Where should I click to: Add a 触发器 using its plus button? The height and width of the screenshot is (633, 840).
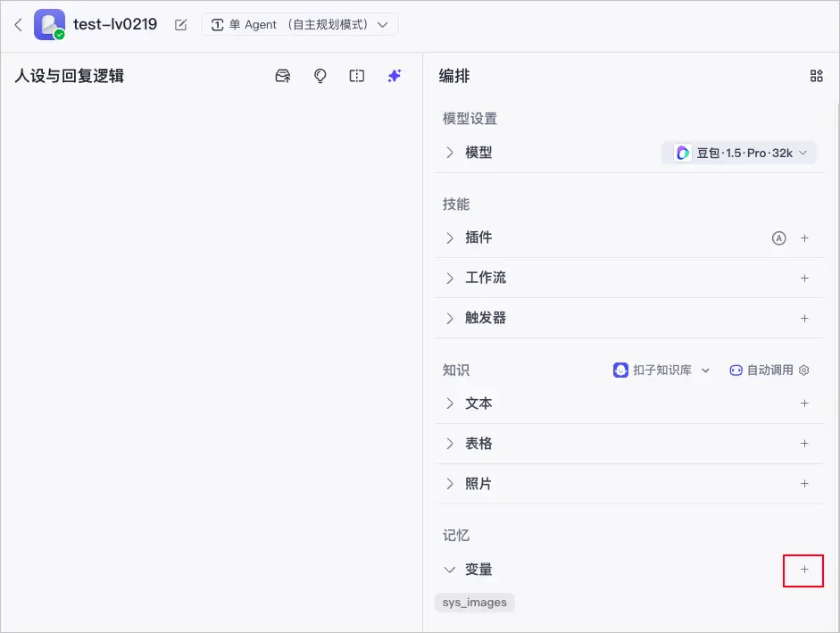[804, 318]
